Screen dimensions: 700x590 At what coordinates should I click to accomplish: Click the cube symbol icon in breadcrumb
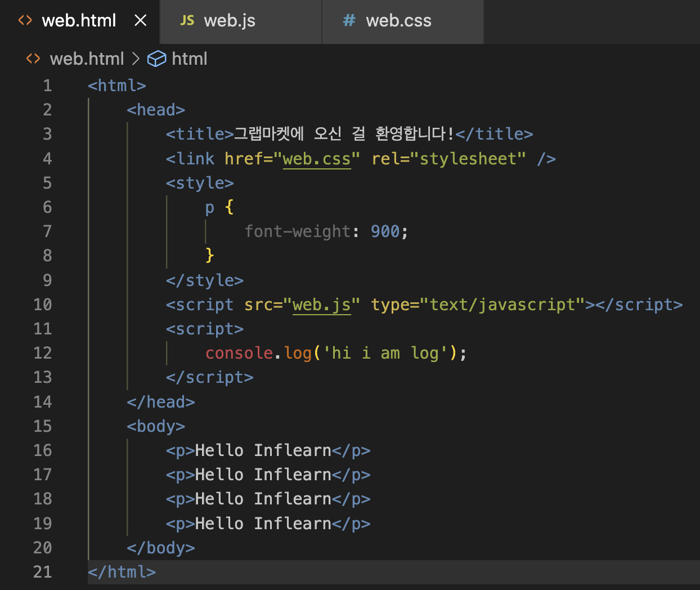[156, 59]
